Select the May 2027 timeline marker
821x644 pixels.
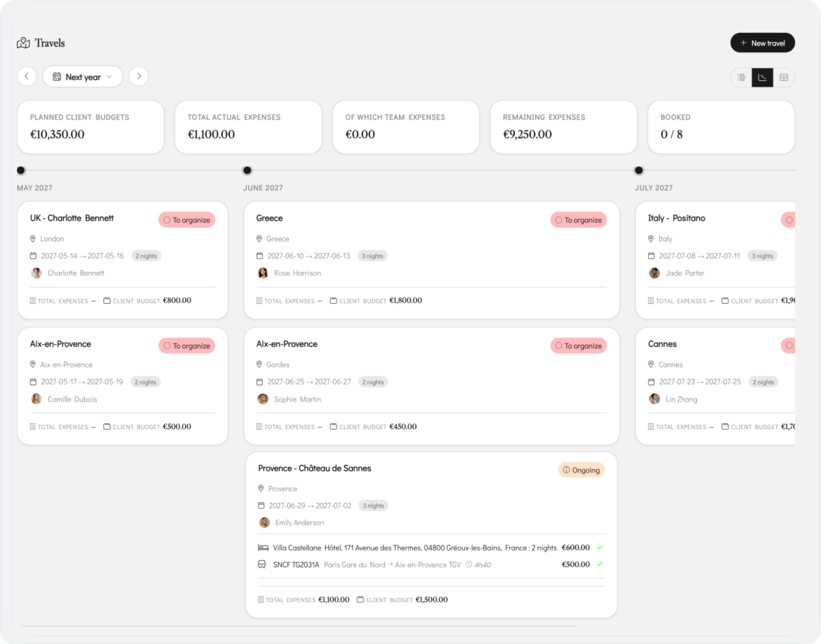(21, 170)
